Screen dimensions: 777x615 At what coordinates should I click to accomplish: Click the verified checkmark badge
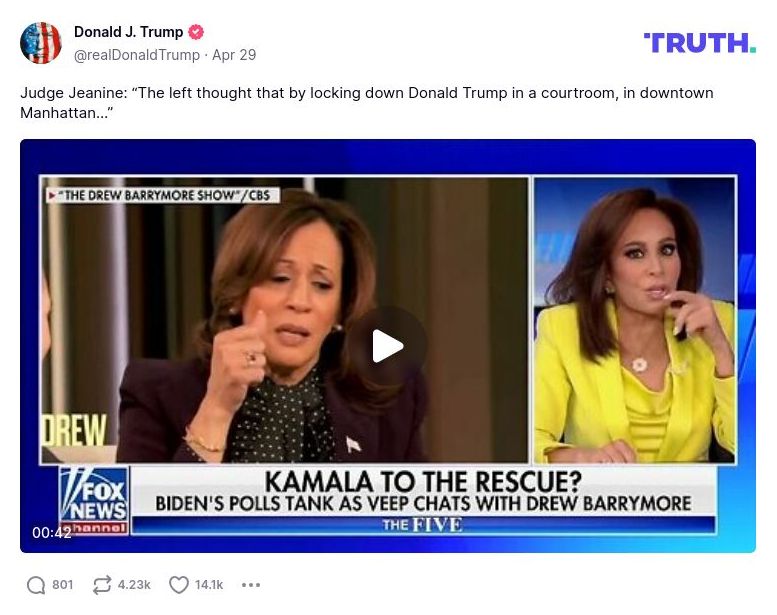pyautogui.click(x=196, y=32)
